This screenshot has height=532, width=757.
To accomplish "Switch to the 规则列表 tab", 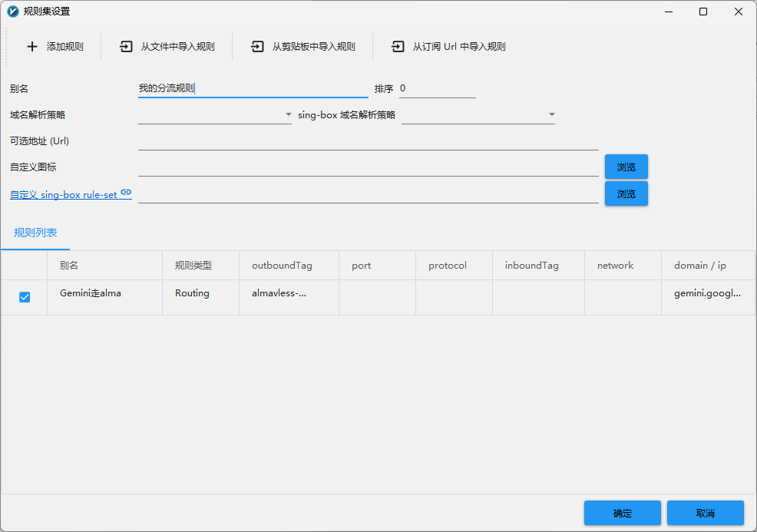I will [35, 233].
